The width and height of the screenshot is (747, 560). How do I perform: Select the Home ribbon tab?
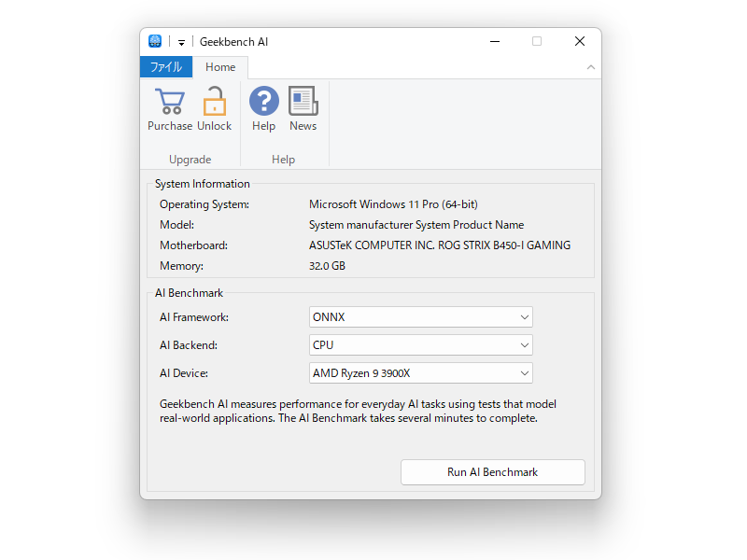[x=220, y=66]
